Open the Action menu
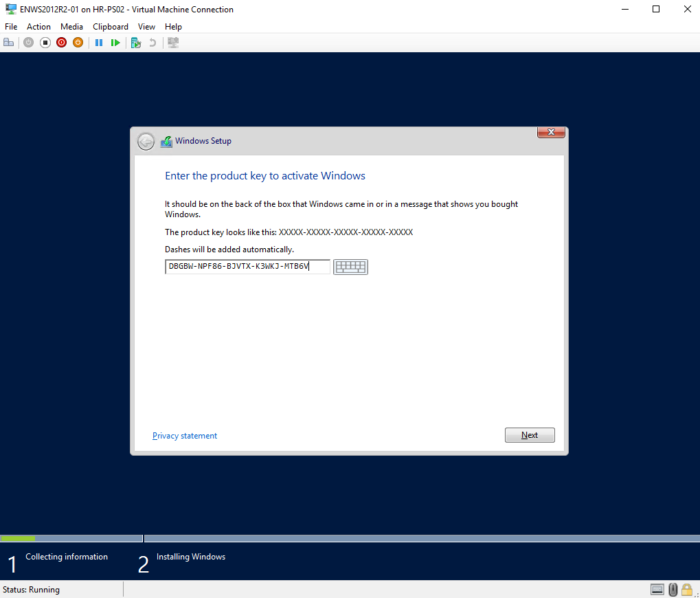This screenshot has width=700, height=598. coord(38,27)
